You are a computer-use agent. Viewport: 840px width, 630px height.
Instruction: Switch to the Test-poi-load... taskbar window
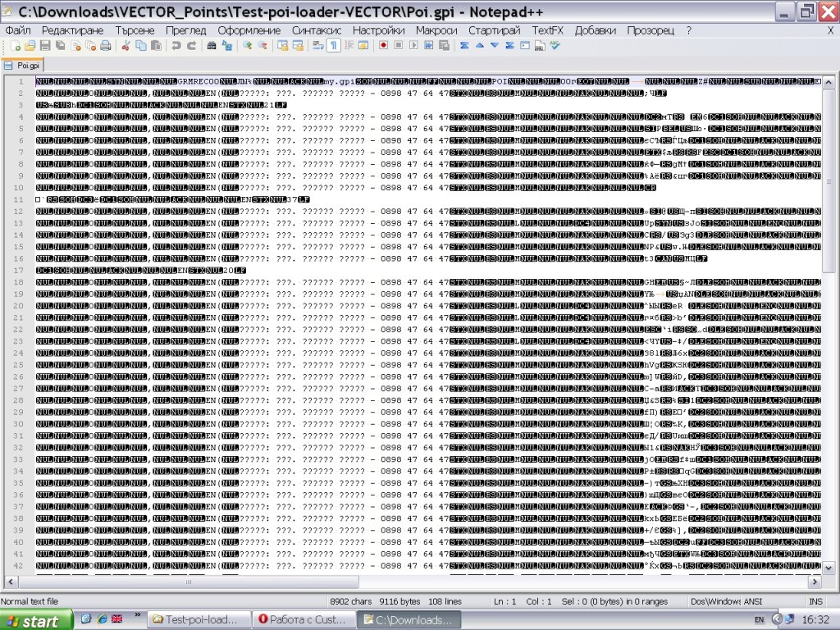[x=199, y=620]
